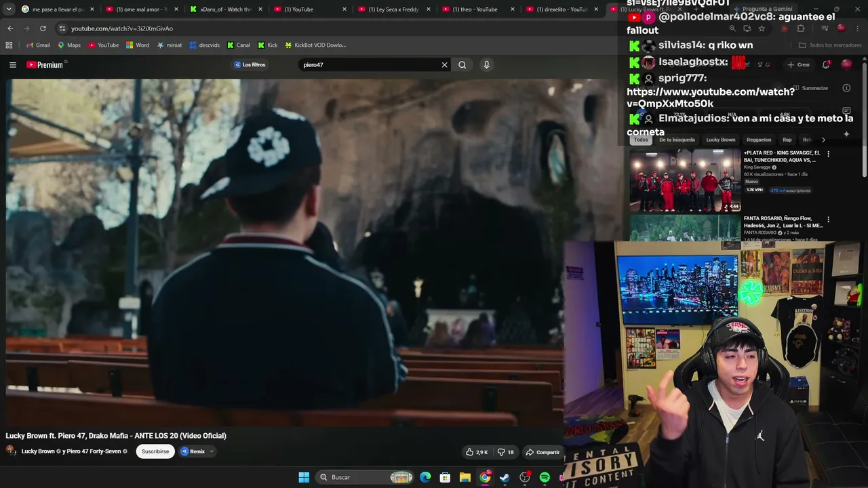The image size is (868, 488).
Task: Close the 'theo - YouTube' tab
Action: [513, 9]
